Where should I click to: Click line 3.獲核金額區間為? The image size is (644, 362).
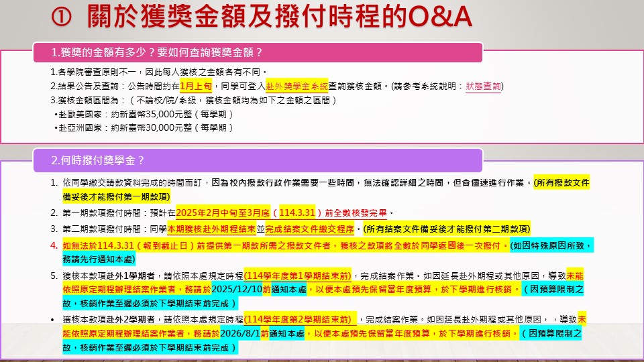(x=193, y=100)
